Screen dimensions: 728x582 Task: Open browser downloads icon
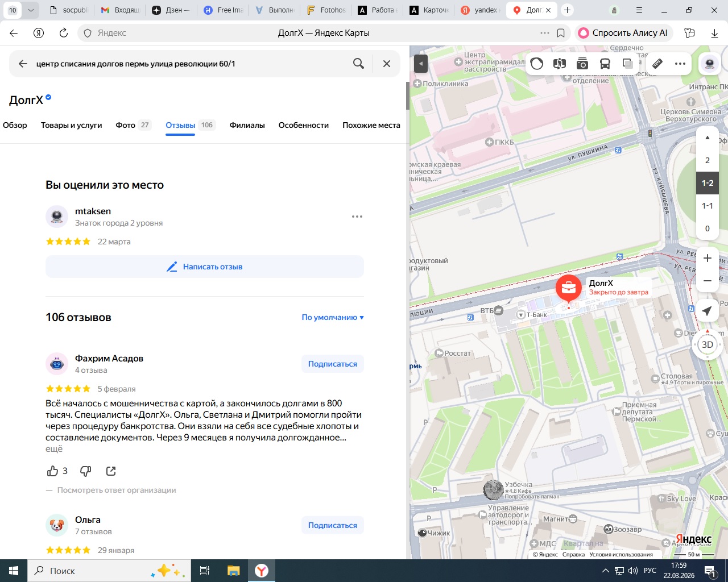coord(714,33)
